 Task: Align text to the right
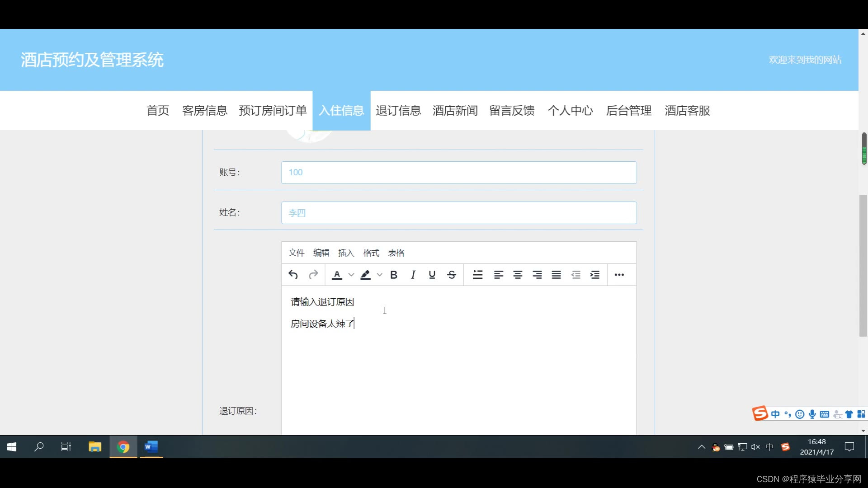(x=537, y=275)
